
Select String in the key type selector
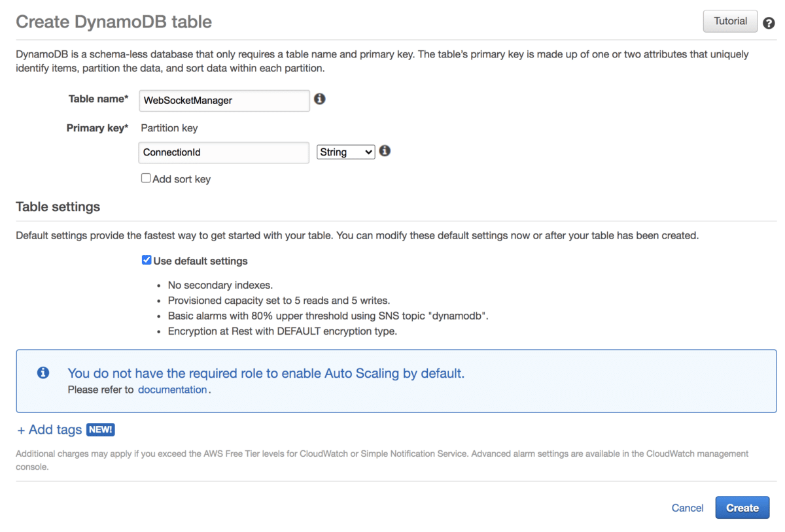click(345, 152)
